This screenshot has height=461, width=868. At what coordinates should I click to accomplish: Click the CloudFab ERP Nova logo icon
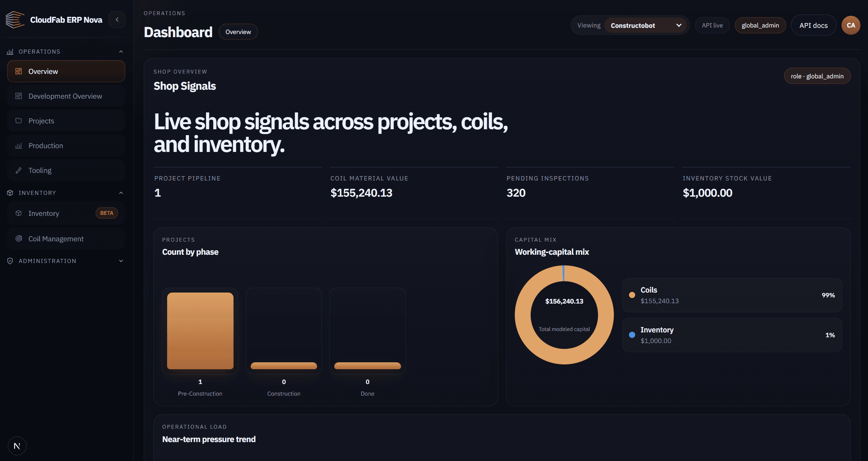coord(15,20)
